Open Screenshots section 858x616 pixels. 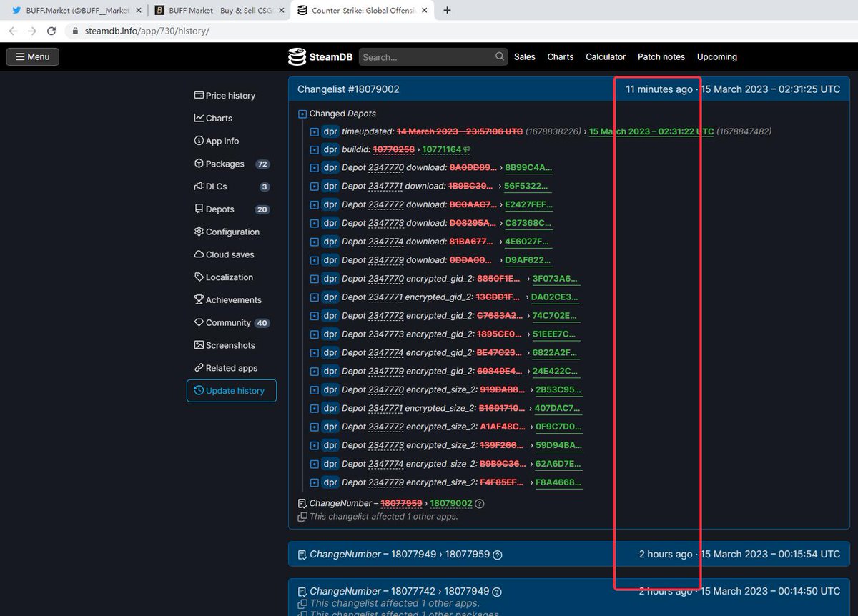coord(225,346)
